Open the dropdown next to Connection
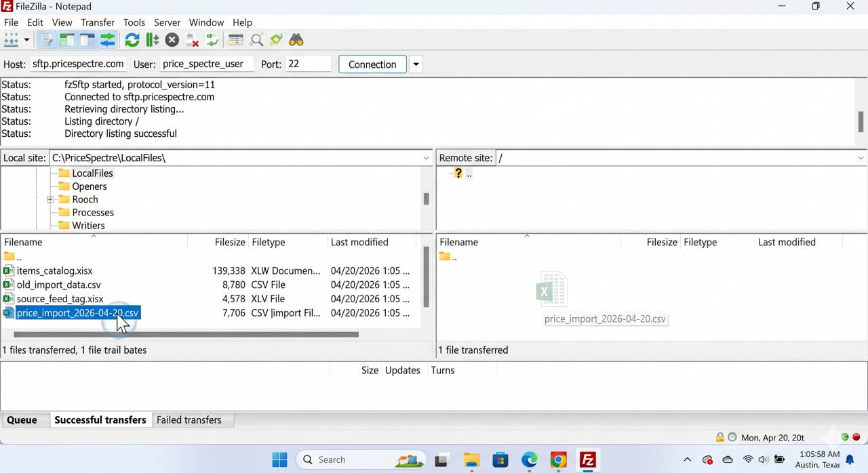Screen dimensions: 868x473 [416, 64]
